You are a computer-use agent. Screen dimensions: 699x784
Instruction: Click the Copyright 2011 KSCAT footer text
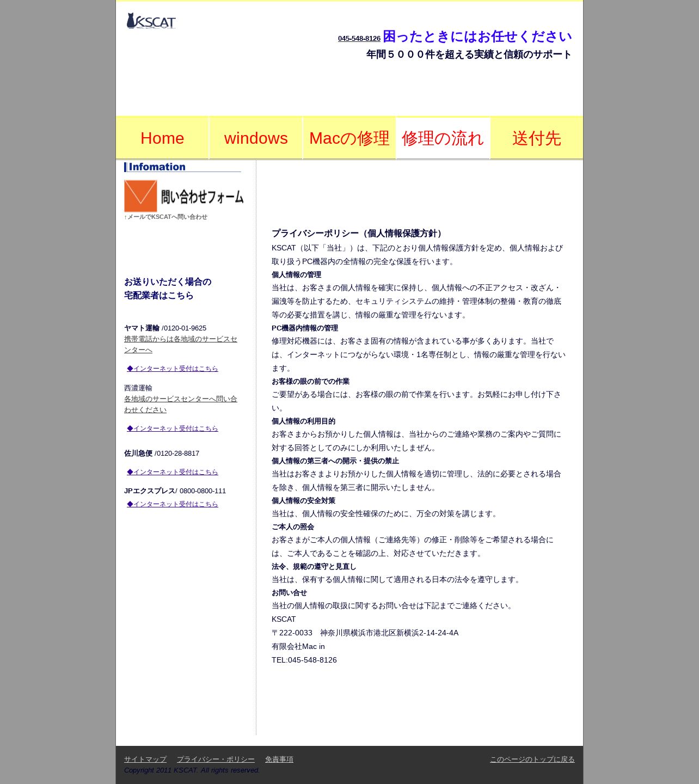pos(192,770)
